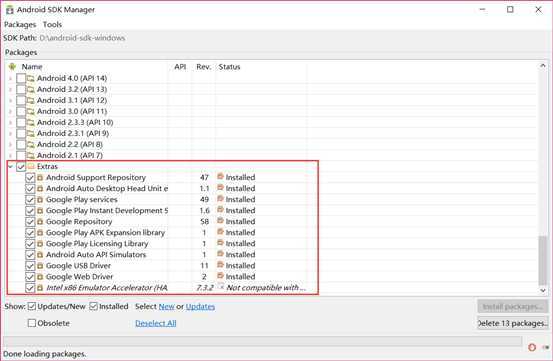553x361 pixels.
Task: Uncheck Android Auto API Simulators checkbox
Action: 30,255
